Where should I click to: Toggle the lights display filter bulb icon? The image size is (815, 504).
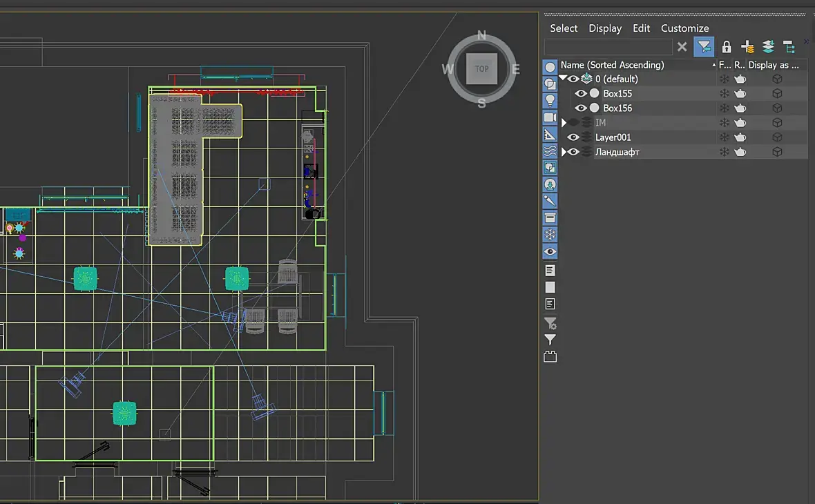(550, 100)
